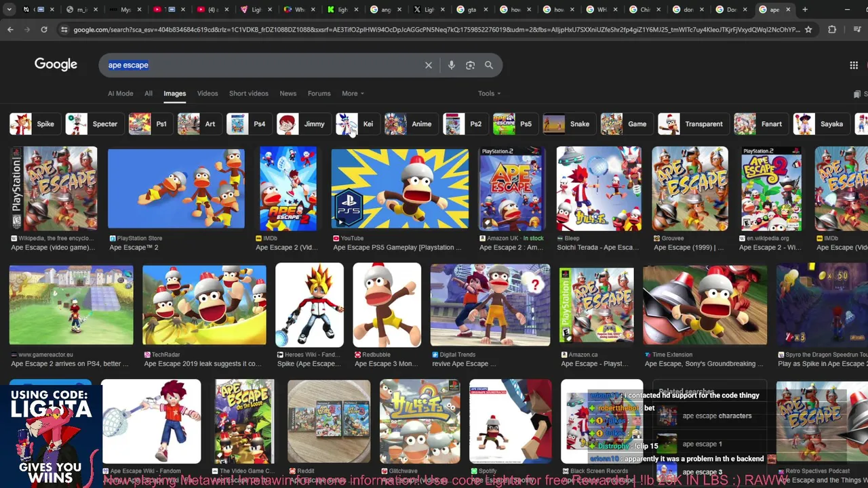Open the Glitchwave Ape Escape image
This screenshot has height=488, width=868.
420,422
